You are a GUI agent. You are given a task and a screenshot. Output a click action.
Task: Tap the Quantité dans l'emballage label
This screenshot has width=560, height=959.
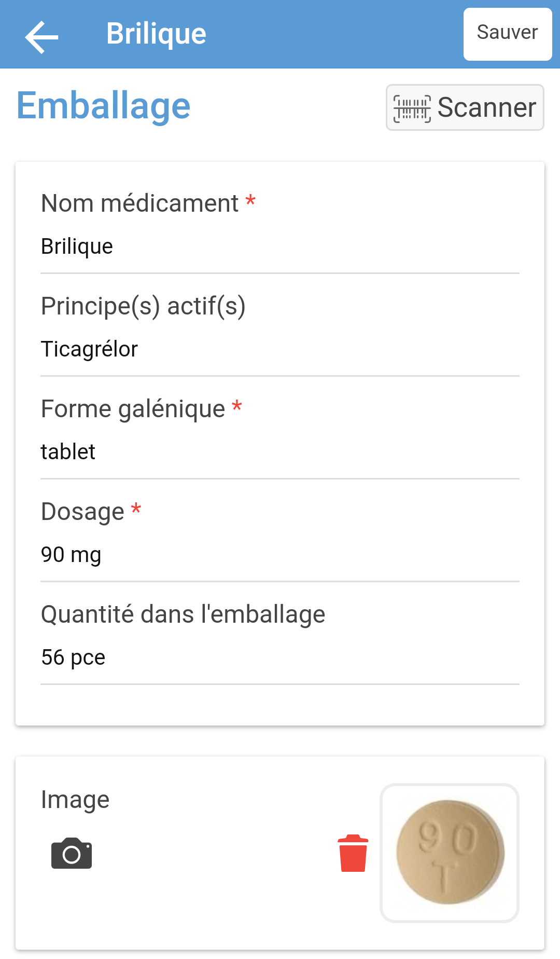tap(183, 614)
